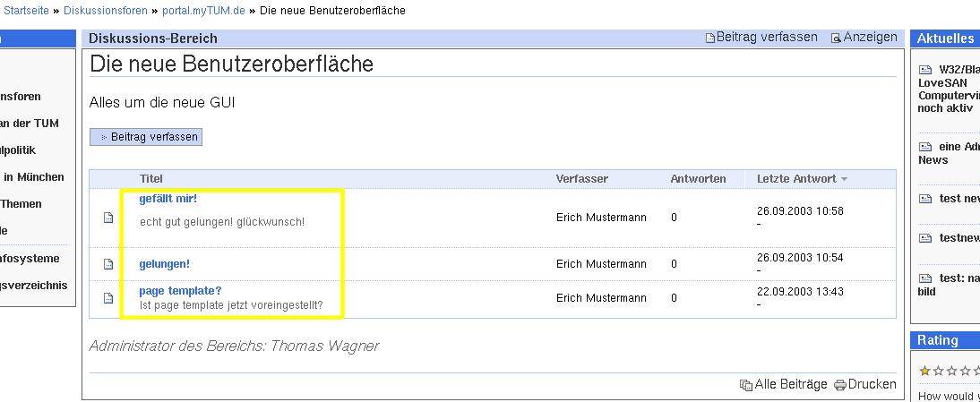Click the first gold rating star
The image size is (980, 402).
[x=924, y=371]
